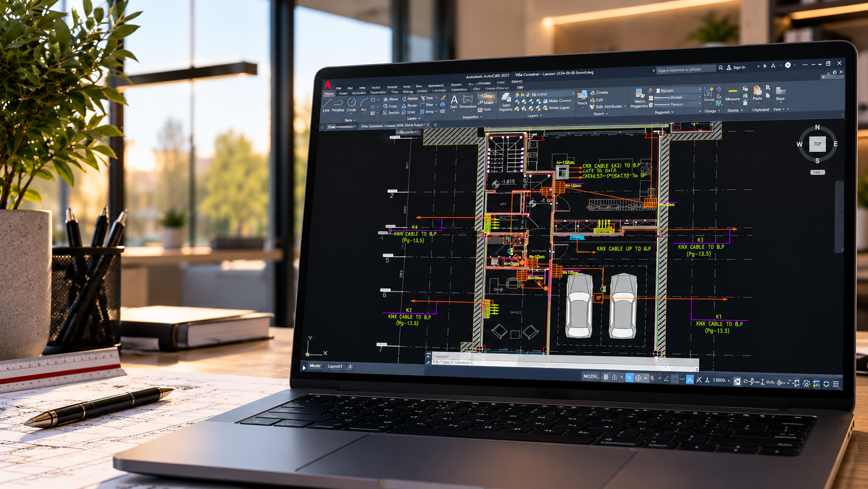The height and width of the screenshot is (489, 868).
Task: Open the Home ribbon tab
Action: coord(329,94)
